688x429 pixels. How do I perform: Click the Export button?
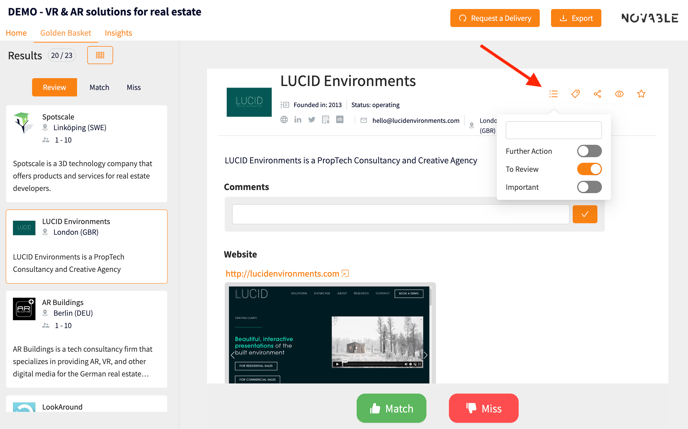[576, 18]
